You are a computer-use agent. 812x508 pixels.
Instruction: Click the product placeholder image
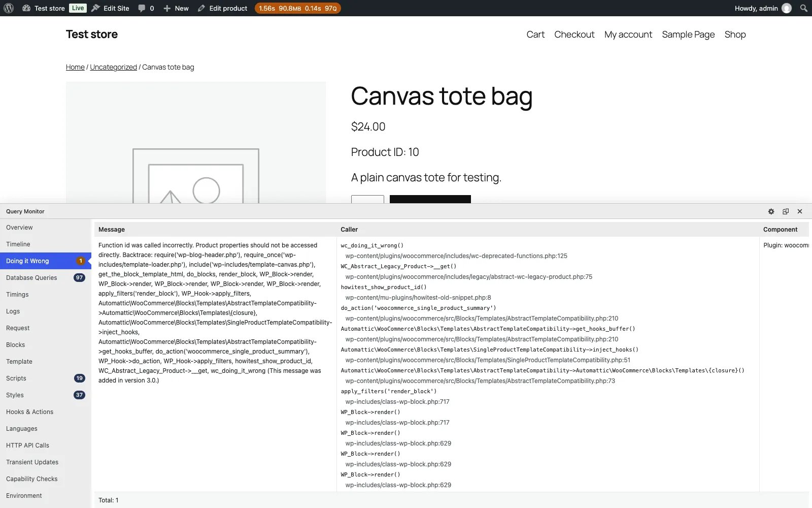196,143
